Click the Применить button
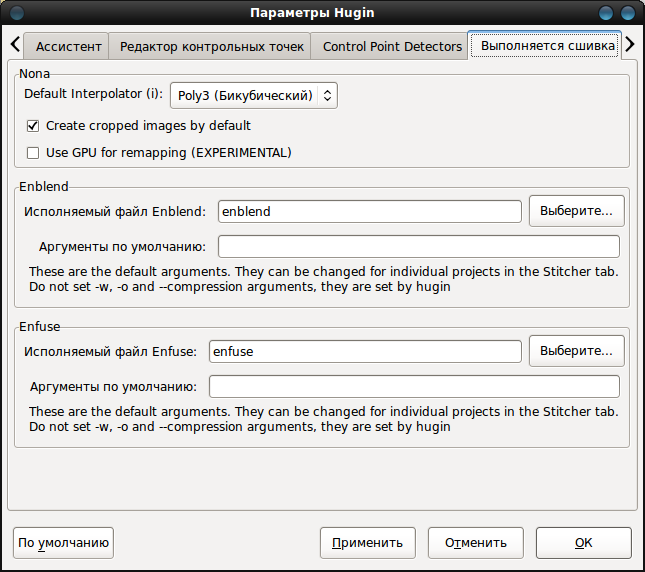Screen dimensions: 645x572 click(x=368, y=543)
